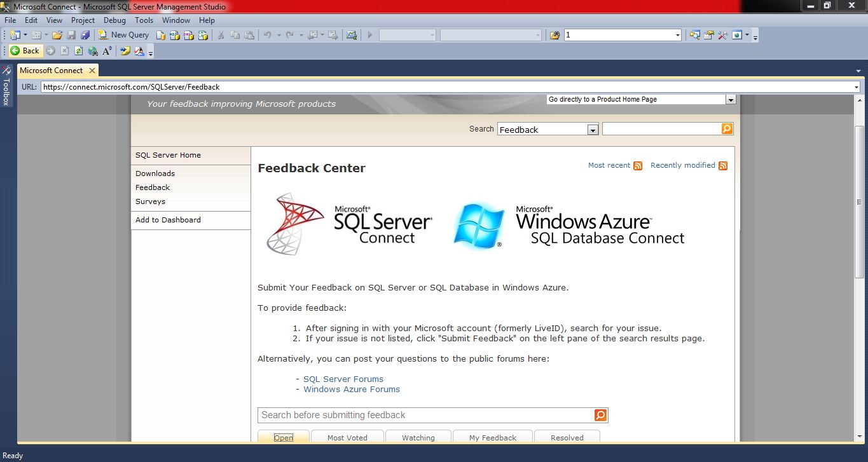Expand the Find combo box showing 1
Viewport: 868px width, 462px height.
pyautogui.click(x=678, y=35)
